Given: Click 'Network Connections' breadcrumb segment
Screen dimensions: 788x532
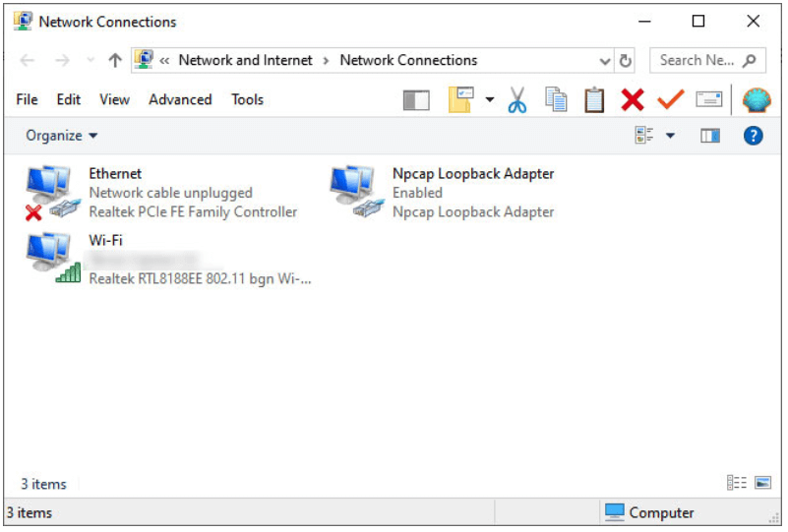Looking at the screenshot, I should tap(410, 61).
